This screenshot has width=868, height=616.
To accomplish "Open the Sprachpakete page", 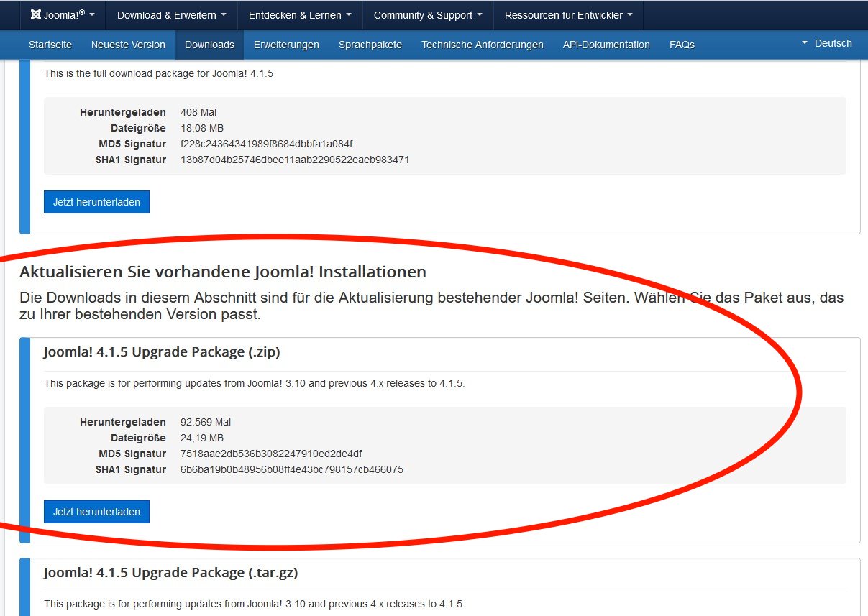I will tap(370, 45).
